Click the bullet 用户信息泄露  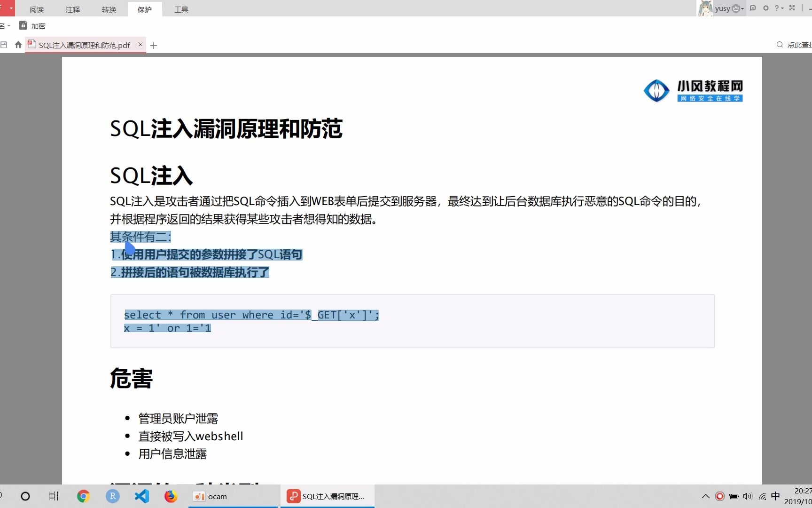click(172, 454)
